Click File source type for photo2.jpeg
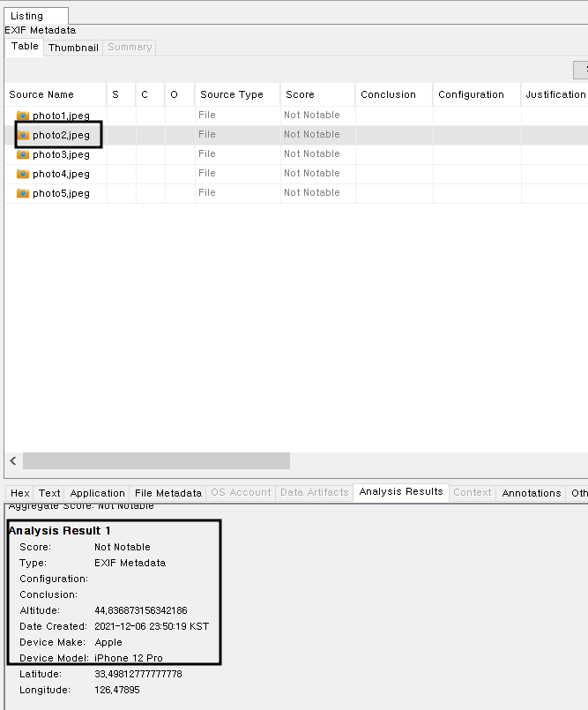This screenshot has height=710, width=588. (207, 134)
